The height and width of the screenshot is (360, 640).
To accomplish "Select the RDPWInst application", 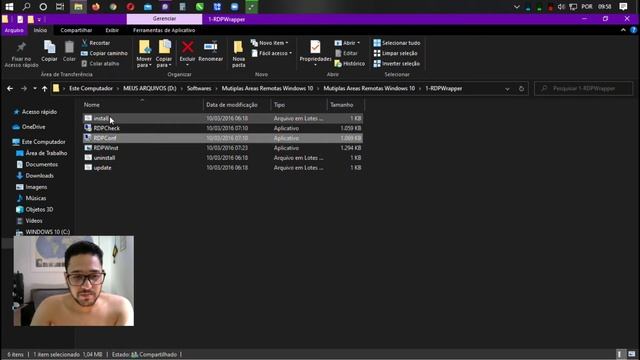I will pyautogui.click(x=223, y=148).
